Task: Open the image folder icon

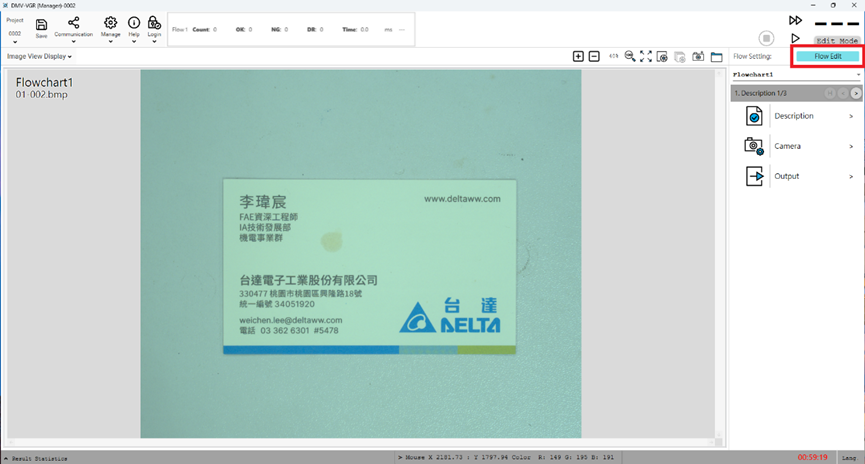Action: (x=717, y=57)
